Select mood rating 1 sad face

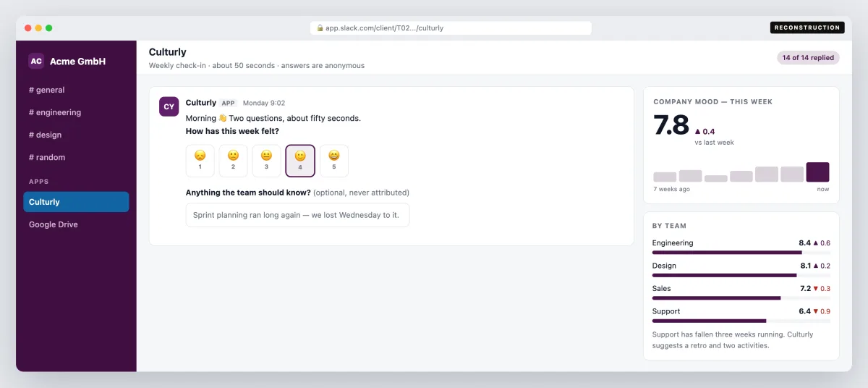200,161
